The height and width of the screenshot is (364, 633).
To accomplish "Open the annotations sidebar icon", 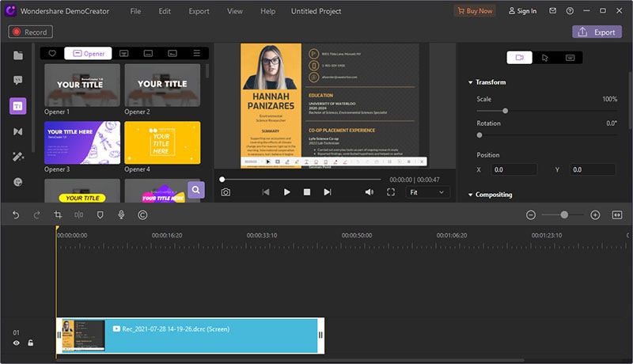I will 17,80.
